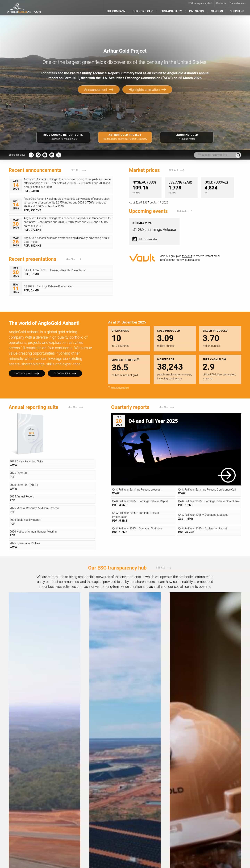Open Corporate profile button

pos(27,373)
